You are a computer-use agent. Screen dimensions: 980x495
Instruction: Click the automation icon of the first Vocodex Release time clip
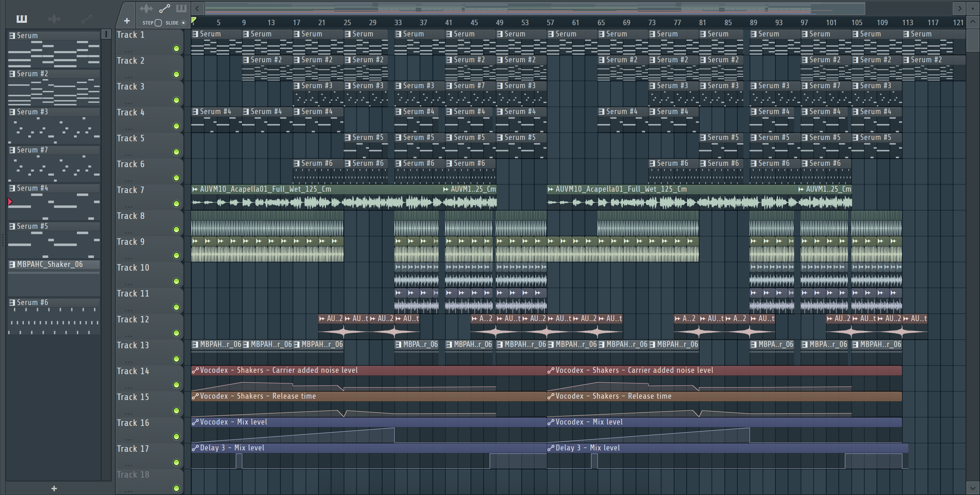[195, 396]
